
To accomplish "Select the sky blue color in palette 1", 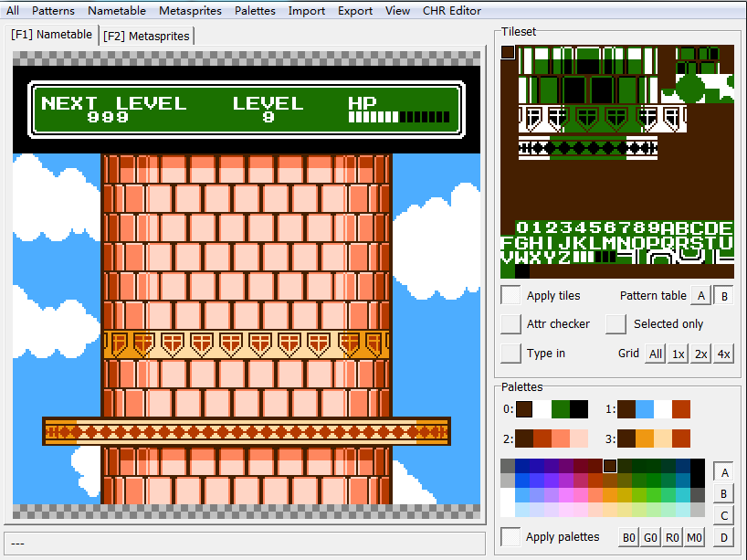I will [645, 409].
